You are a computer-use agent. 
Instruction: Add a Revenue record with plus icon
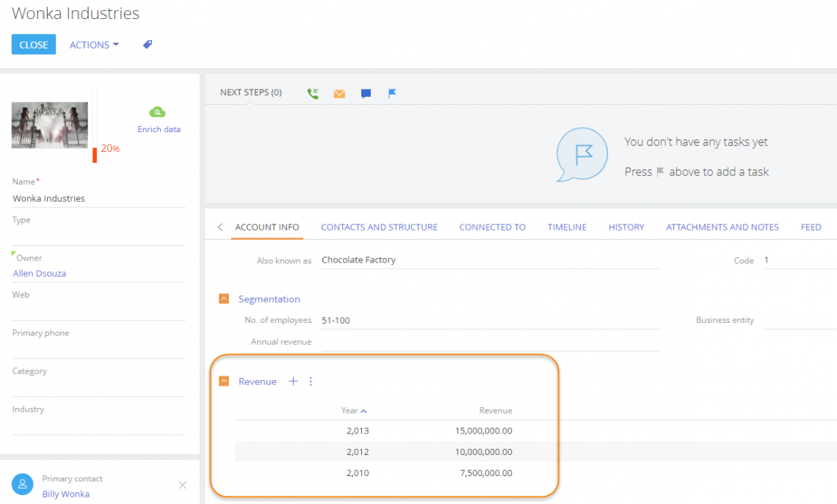[x=293, y=381]
